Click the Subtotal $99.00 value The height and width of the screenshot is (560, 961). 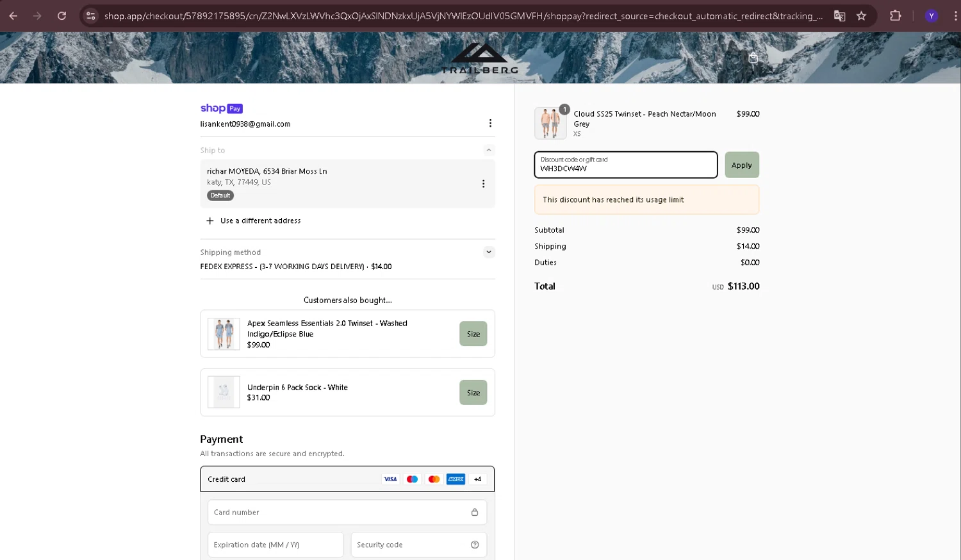click(748, 230)
